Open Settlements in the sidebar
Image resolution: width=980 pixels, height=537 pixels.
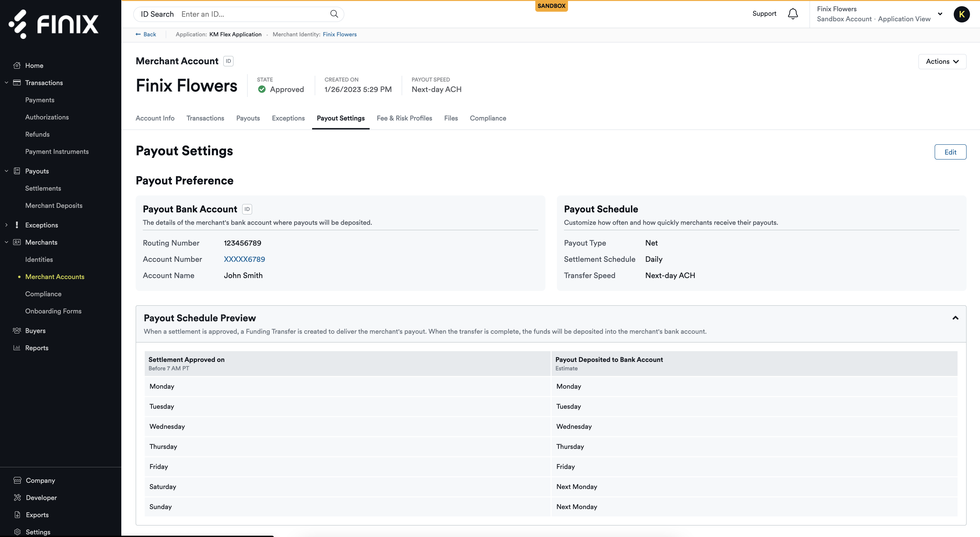pos(43,188)
